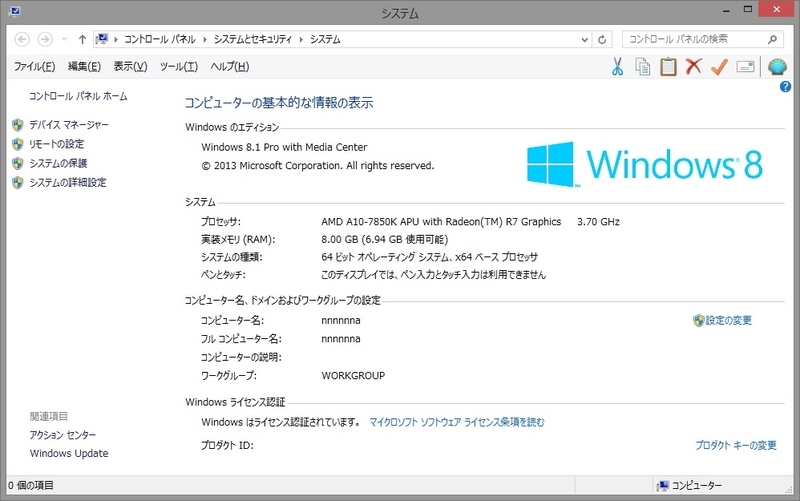Open リモートの設定 link

(57, 144)
